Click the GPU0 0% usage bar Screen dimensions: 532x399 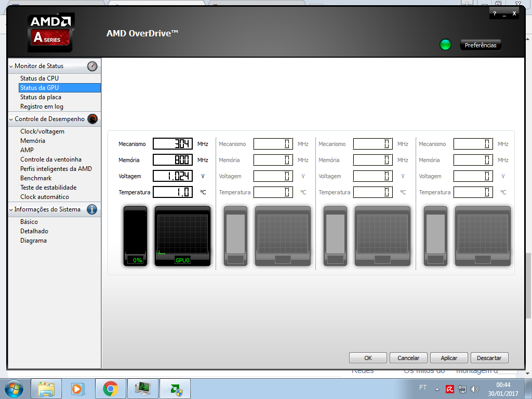[x=136, y=236]
